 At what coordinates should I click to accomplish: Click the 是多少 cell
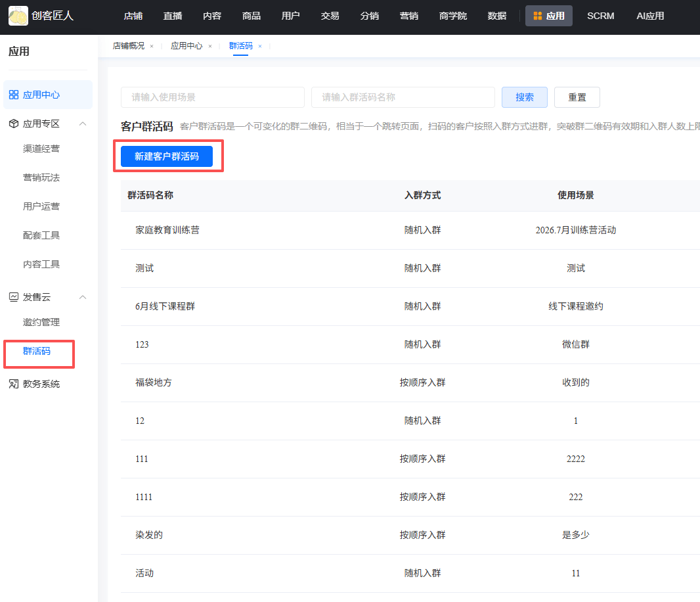click(575, 534)
